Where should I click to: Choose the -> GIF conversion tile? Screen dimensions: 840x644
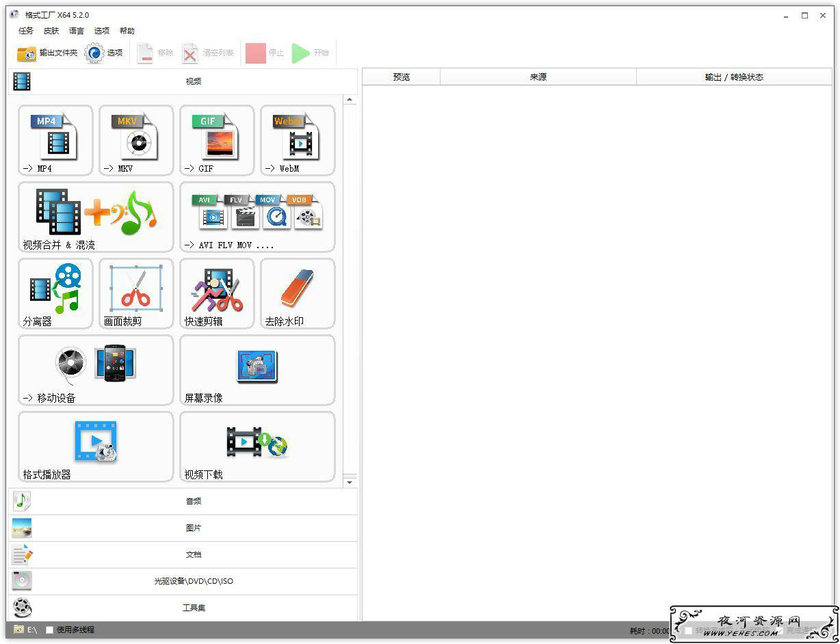[217, 140]
